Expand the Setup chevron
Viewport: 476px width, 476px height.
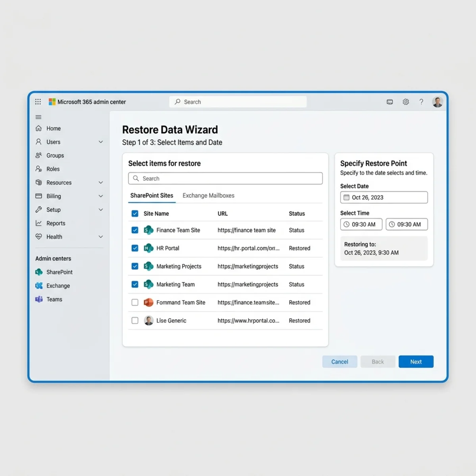click(101, 209)
